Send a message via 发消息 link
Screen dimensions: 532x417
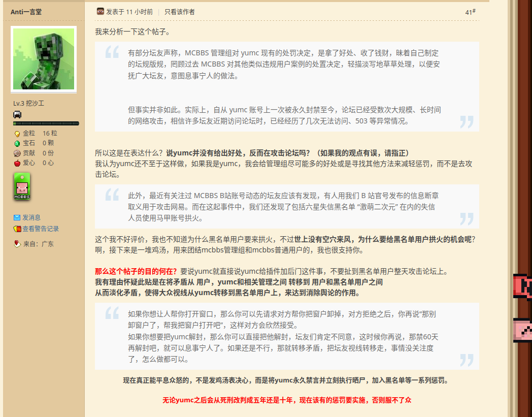[x=31, y=217]
